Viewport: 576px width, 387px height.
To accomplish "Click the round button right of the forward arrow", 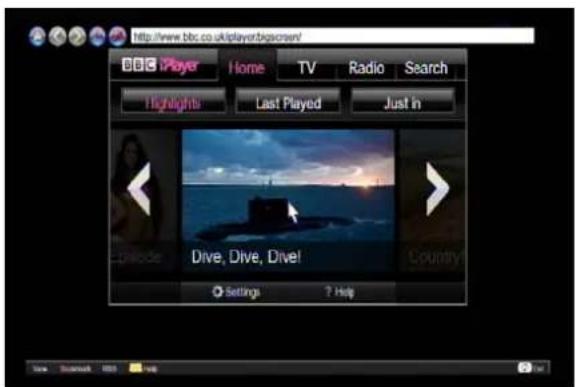I will (97, 37).
